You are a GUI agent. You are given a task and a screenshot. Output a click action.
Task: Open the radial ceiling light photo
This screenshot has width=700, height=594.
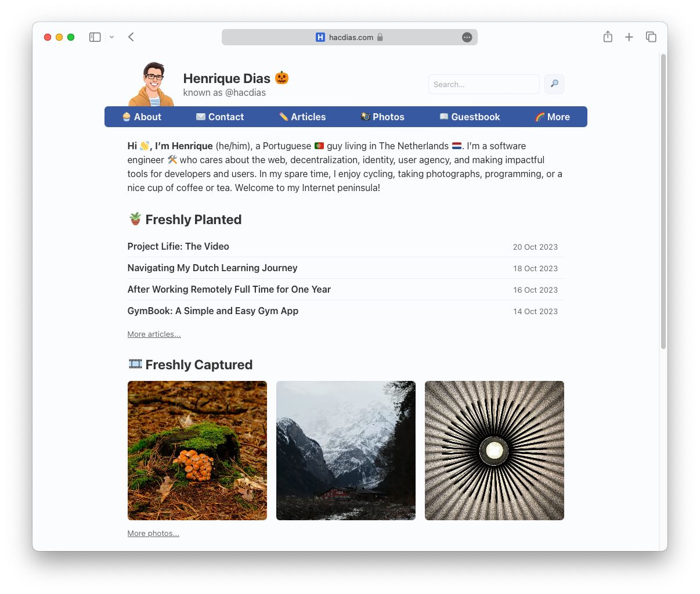pos(495,451)
